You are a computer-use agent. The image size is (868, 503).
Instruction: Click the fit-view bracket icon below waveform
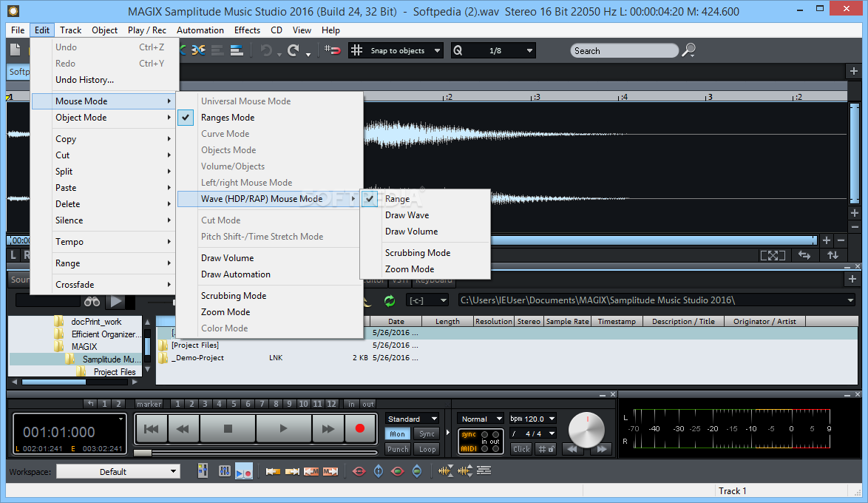click(773, 255)
